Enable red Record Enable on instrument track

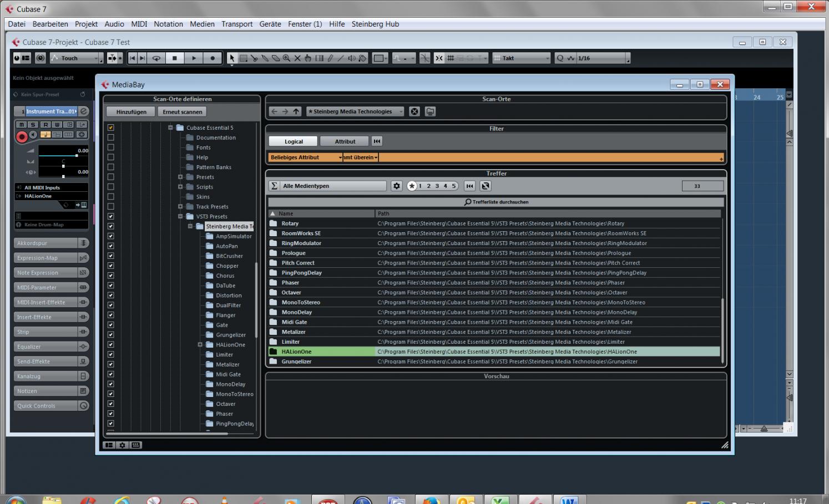pos(22,136)
